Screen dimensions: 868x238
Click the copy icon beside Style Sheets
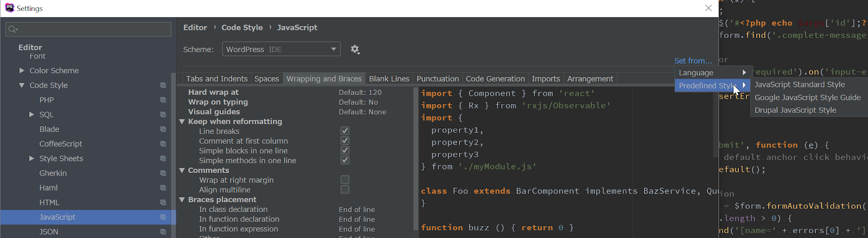(163, 158)
